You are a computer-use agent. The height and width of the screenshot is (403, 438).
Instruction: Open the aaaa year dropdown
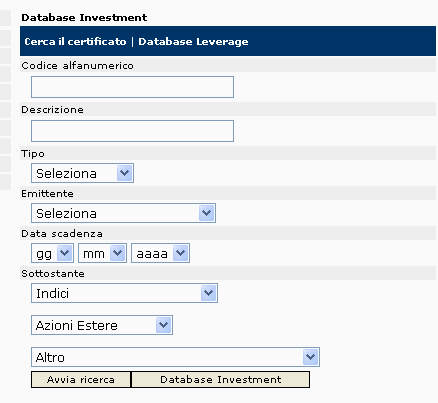tap(160, 253)
